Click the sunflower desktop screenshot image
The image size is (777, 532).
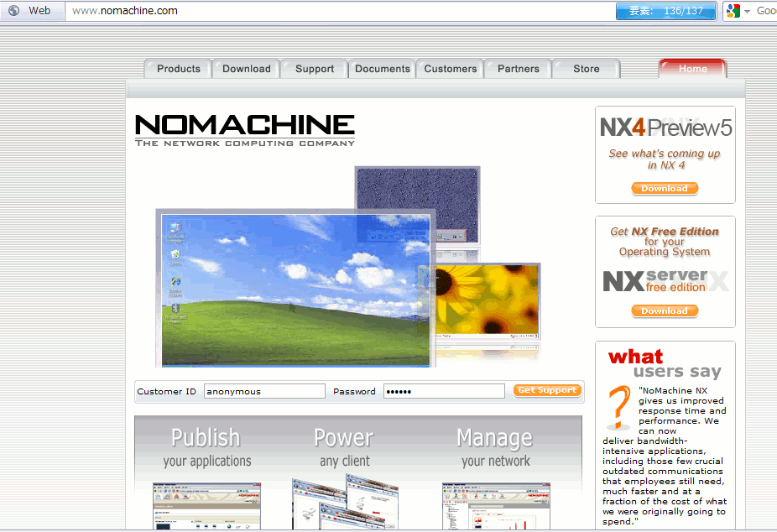488,300
